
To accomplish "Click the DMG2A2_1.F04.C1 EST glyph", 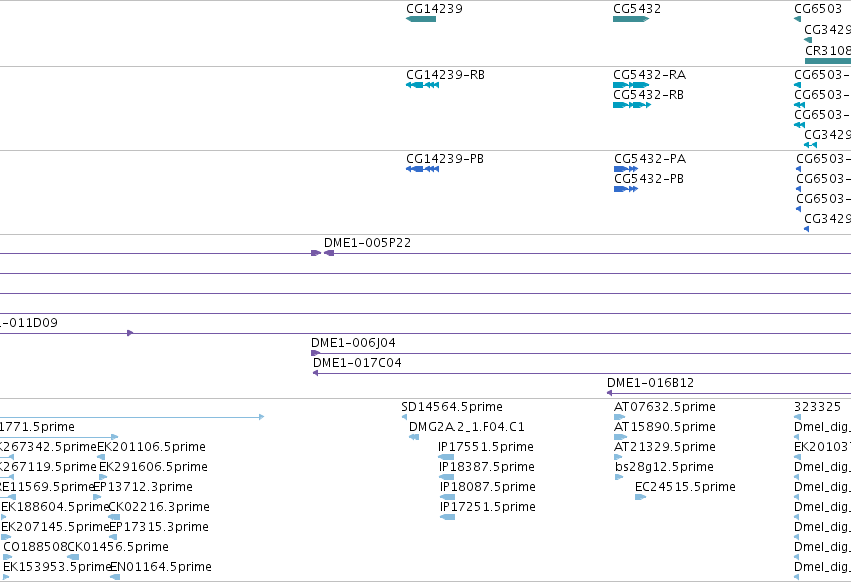I will point(414,437).
